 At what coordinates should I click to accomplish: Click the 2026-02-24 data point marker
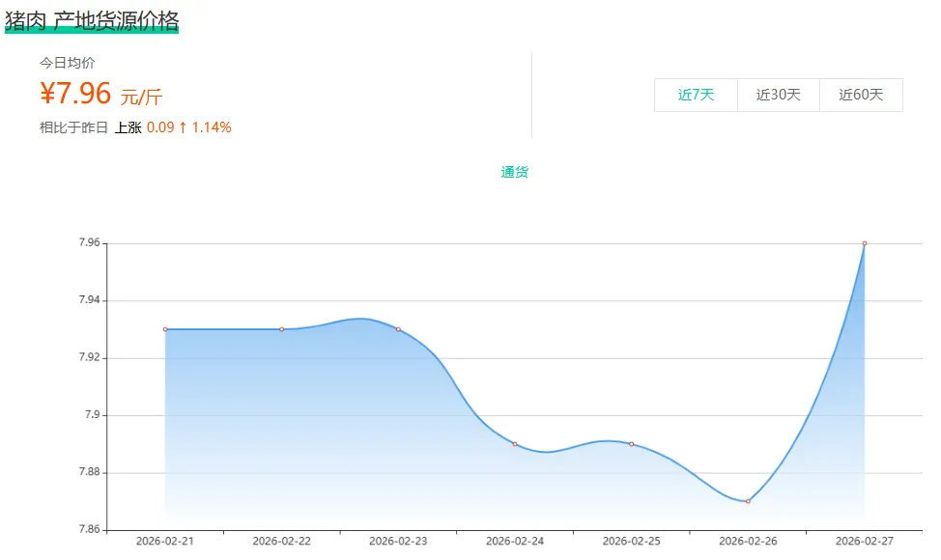[x=515, y=444]
